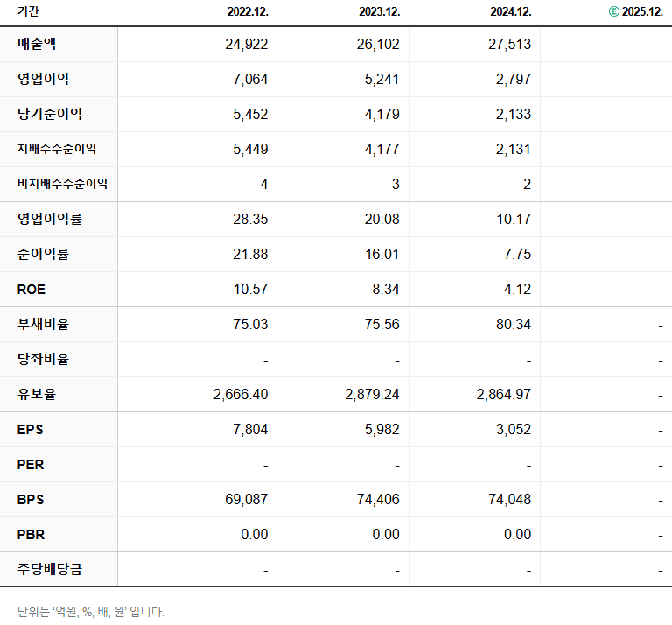Select BPS value 69,087
The width and height of the screenshot is (672, 625).
pyautogui.click(x=247, y=500)
